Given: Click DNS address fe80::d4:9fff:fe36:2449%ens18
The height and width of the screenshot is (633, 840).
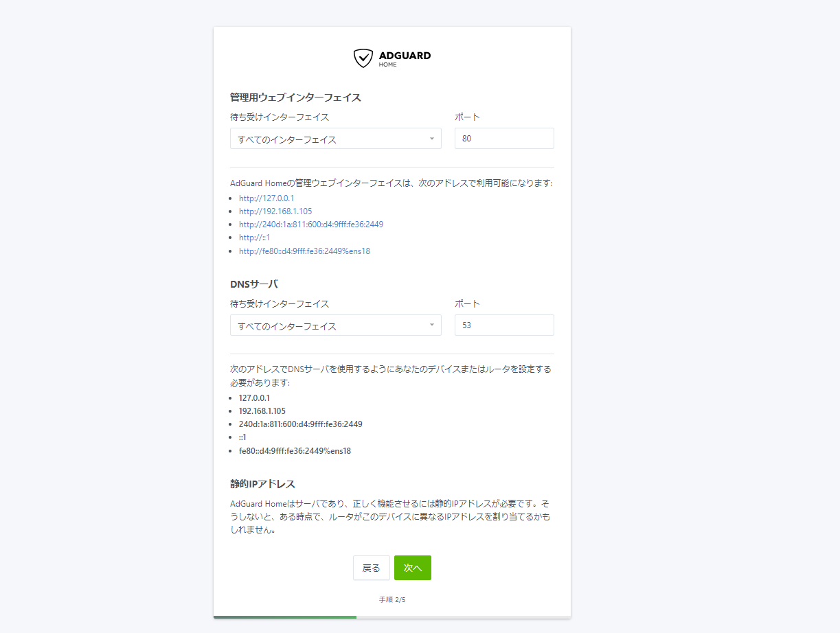Looking at the screenshot, I should tap(295, 451).
